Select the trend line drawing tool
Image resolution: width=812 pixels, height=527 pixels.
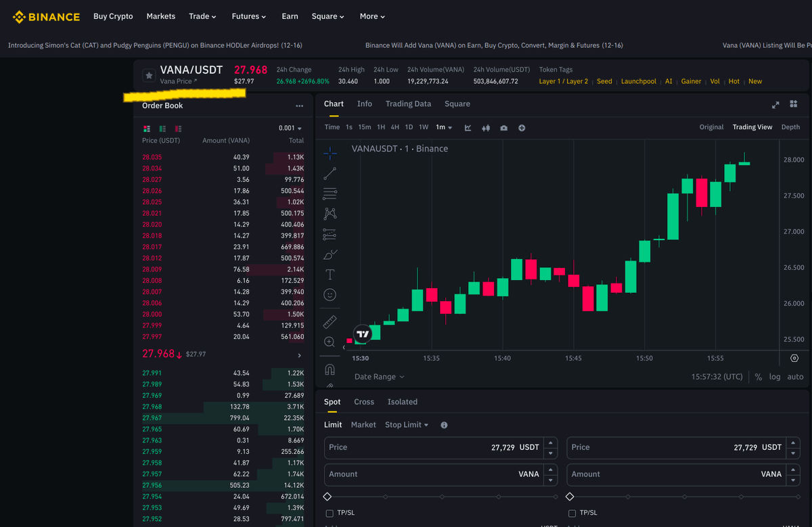click(330, 173)
